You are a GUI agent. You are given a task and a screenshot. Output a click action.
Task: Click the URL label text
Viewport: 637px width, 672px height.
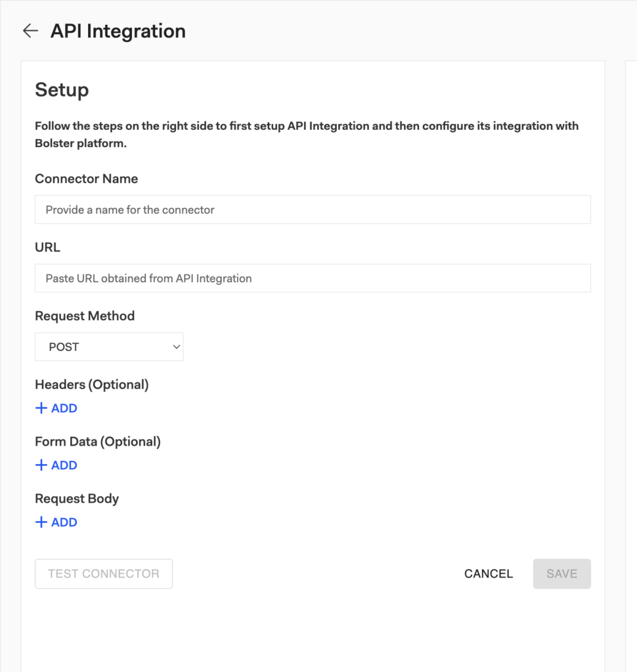[48, 247]
